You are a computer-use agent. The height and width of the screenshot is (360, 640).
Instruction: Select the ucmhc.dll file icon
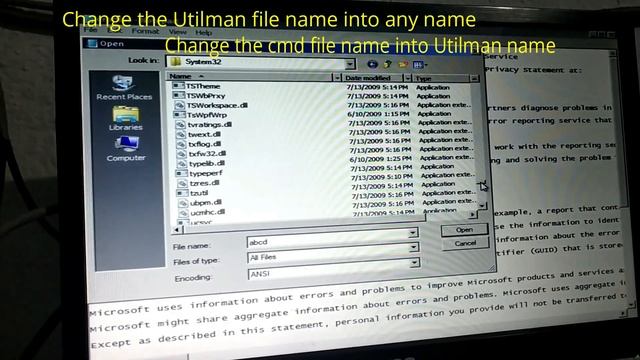pyautogui.click(x=184, y=213)
